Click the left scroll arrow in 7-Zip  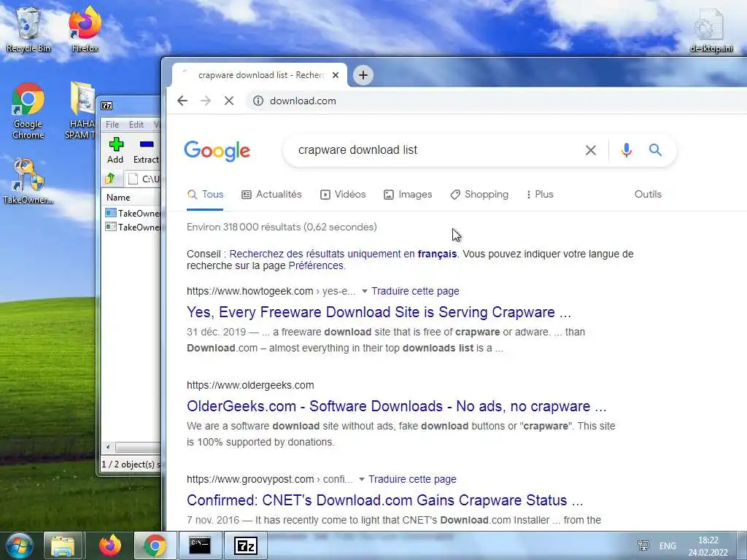point(108,447)
